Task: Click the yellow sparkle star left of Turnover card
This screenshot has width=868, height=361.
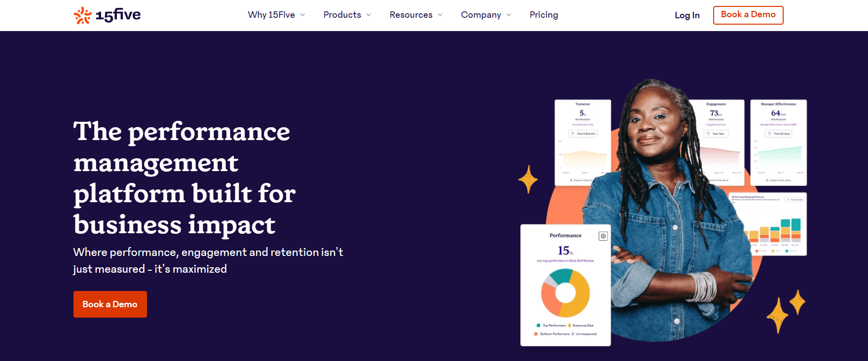Action: (x=528, y=179)
